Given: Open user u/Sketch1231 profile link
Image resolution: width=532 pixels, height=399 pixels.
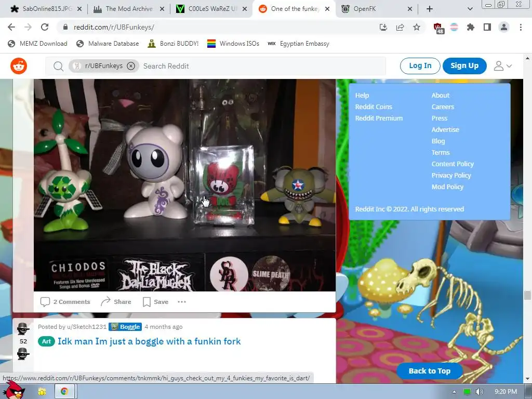Looking at the screenshot, I should pos(87,327).
